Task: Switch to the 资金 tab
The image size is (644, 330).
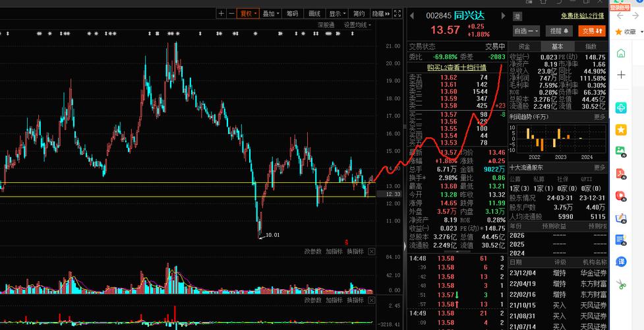Action: (x=524, y=47)
